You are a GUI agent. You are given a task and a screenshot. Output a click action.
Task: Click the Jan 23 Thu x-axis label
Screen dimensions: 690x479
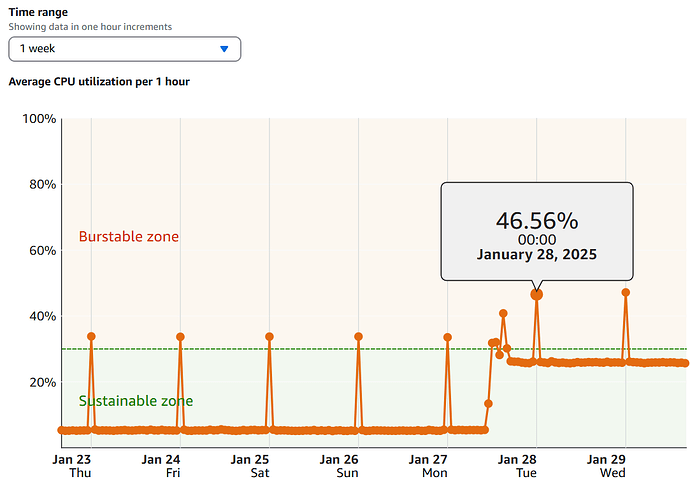click(x=72, y=466)
